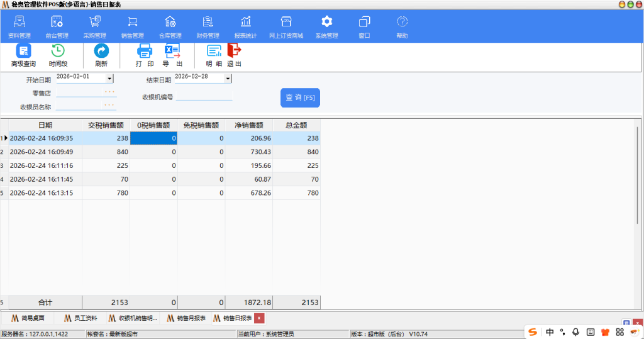Screen dimensions: 644x339
Task: Open the 零售店 lookup ellipsis
Action: [x=110, y=92]
